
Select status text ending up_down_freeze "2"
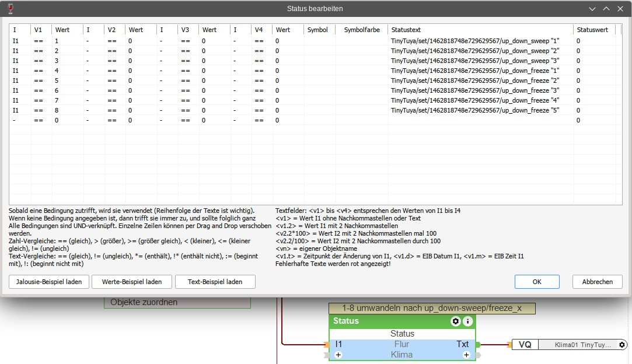click(475, 80)
